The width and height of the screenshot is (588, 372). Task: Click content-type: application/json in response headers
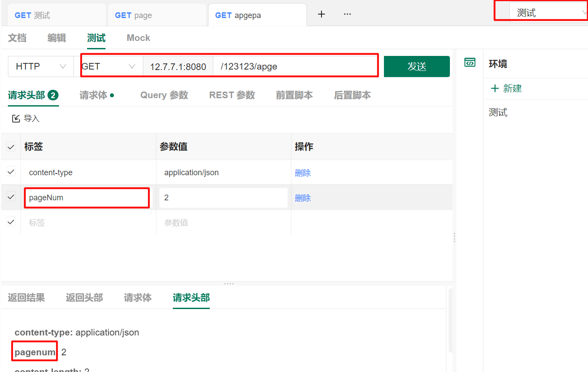pos(77,332)
